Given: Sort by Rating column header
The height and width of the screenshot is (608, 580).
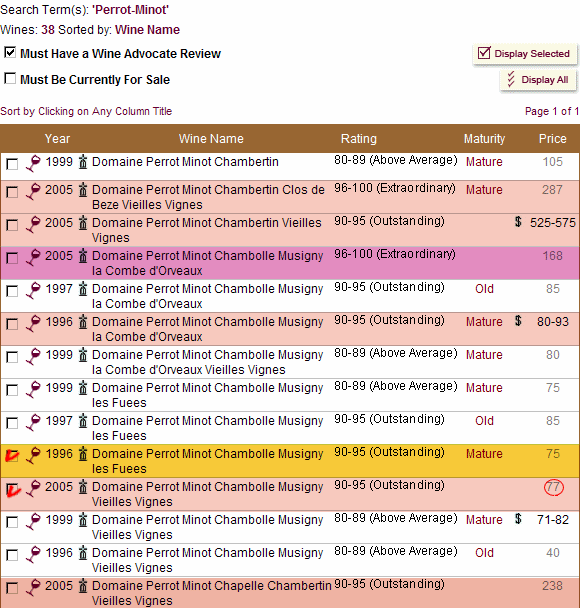Looking at the screenshot, I should 359,139.
